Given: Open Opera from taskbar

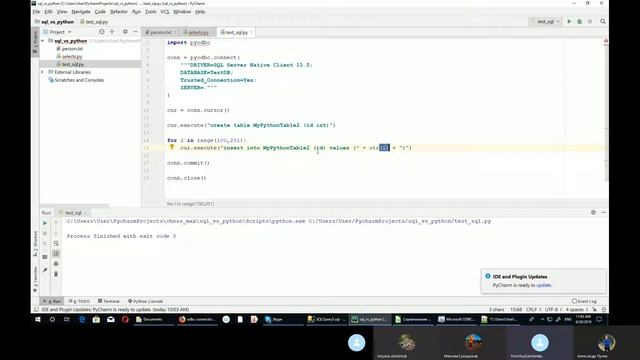Looking at the screenshot, I should point(125,320).
